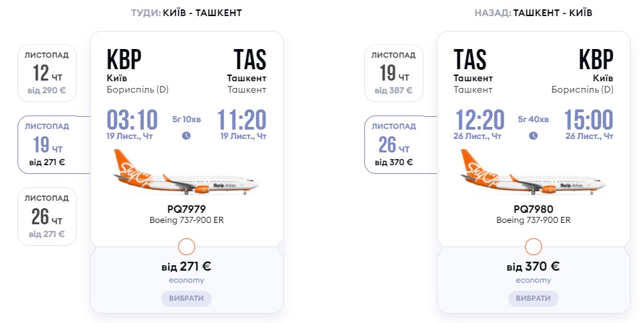
Task: Choose outbound date 12 листопад from 290 €
Action: tap(47, 73)
